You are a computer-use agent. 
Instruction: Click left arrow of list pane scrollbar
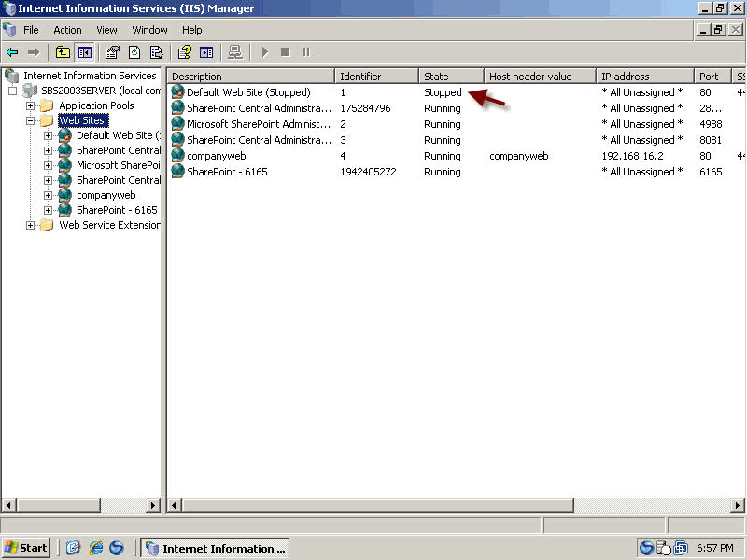click(x=175, y=505)
